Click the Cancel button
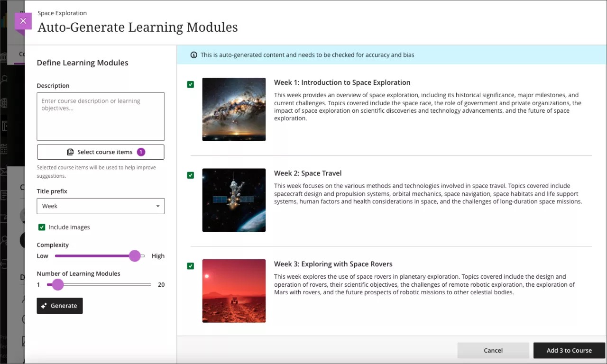The image size is (607, 364). pos(493,350)
